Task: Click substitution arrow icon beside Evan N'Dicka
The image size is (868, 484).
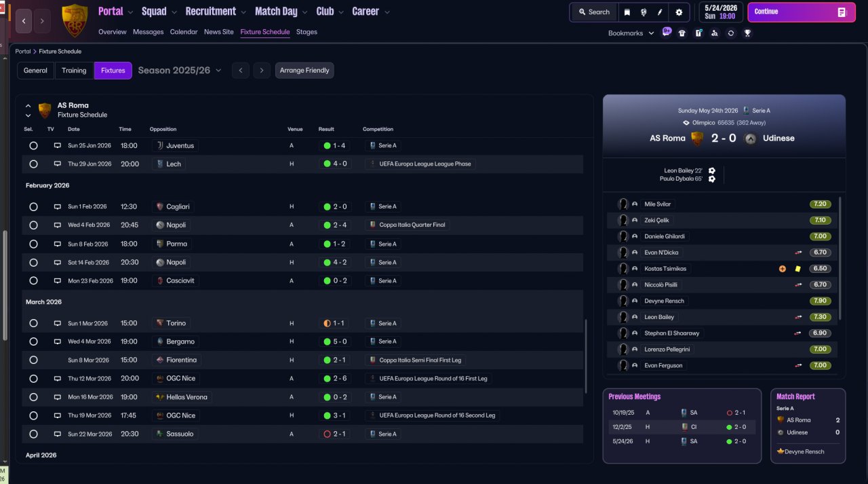Action: [799, 253]
